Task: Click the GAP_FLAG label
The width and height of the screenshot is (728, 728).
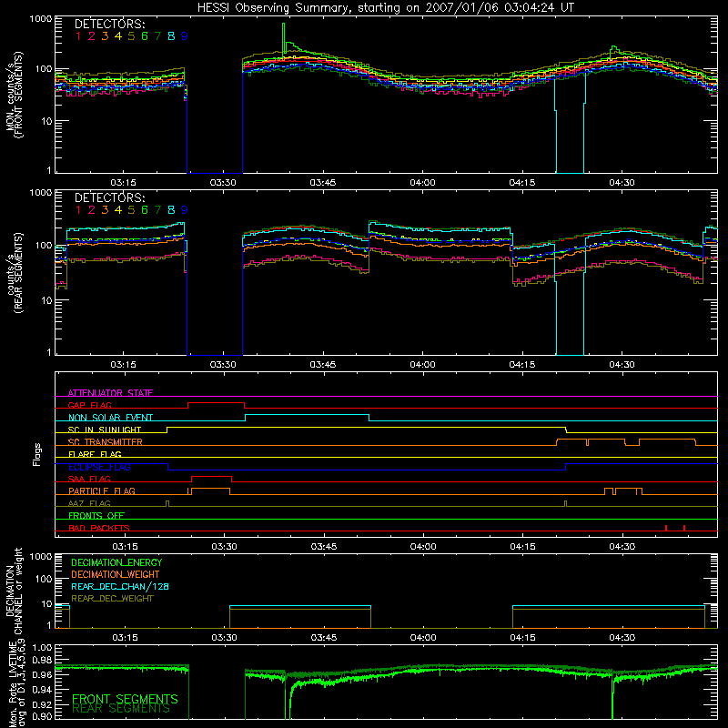Action: click(89, 405)
